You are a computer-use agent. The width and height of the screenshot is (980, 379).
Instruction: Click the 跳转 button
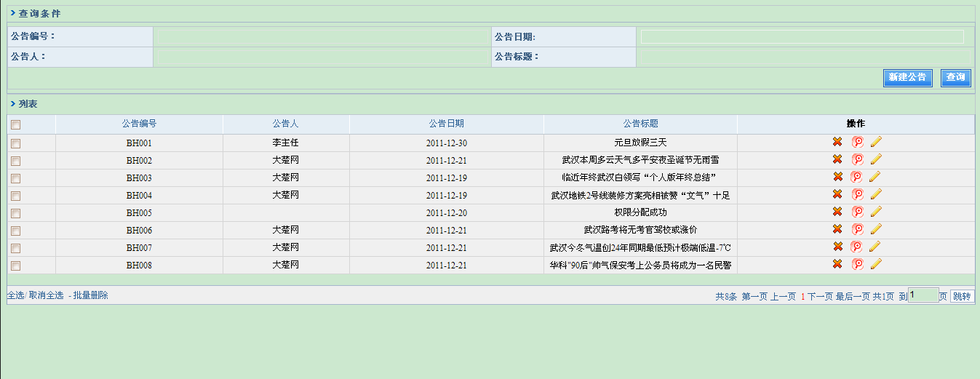962,297
